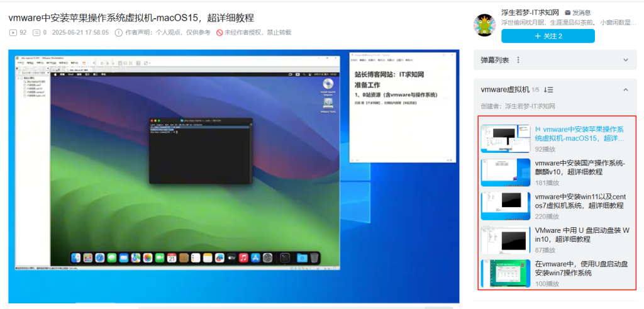644x309 pixels.
Task: Open the frog avatar of the uploader
Action: coord(485,25)
